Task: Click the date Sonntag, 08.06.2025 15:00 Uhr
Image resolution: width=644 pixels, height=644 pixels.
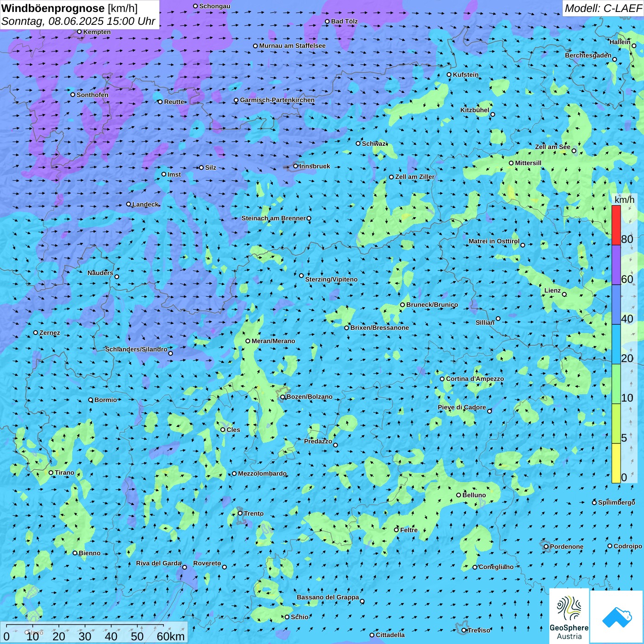Action: (x=78, y=21)
